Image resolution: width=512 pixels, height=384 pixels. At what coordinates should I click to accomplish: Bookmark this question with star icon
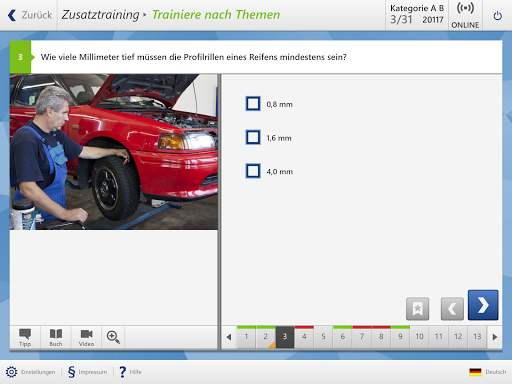pyautogui.click(x=417, y=309)
